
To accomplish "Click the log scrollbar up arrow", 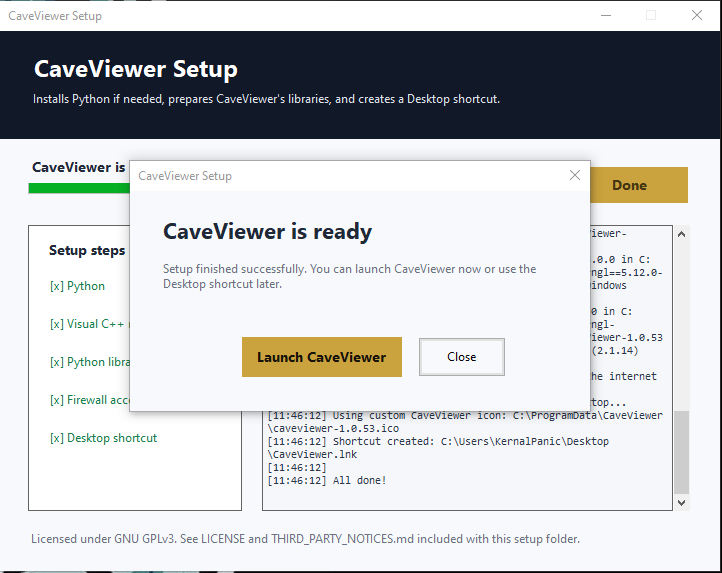I will click(x=681, y=234).
